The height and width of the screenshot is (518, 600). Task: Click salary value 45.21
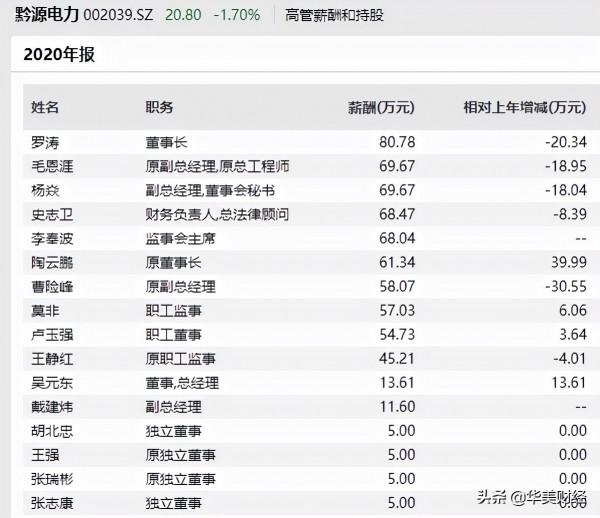click(x=397, y=358)
